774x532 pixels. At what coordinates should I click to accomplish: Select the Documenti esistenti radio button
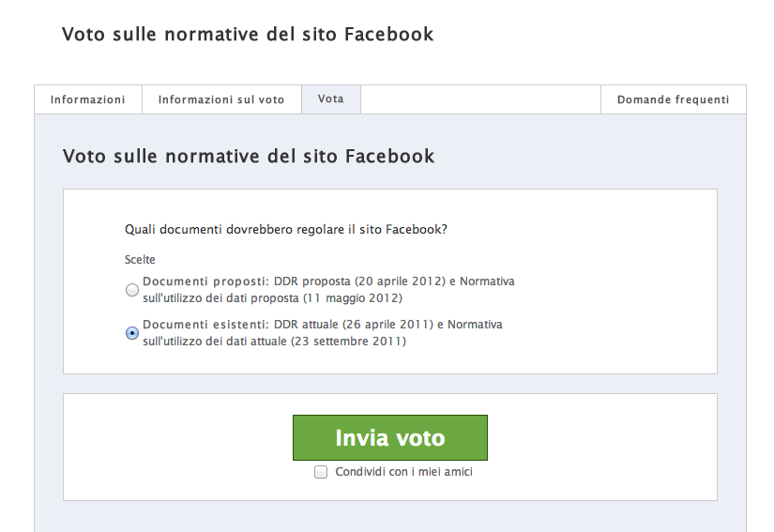click(x=132, y=333)
